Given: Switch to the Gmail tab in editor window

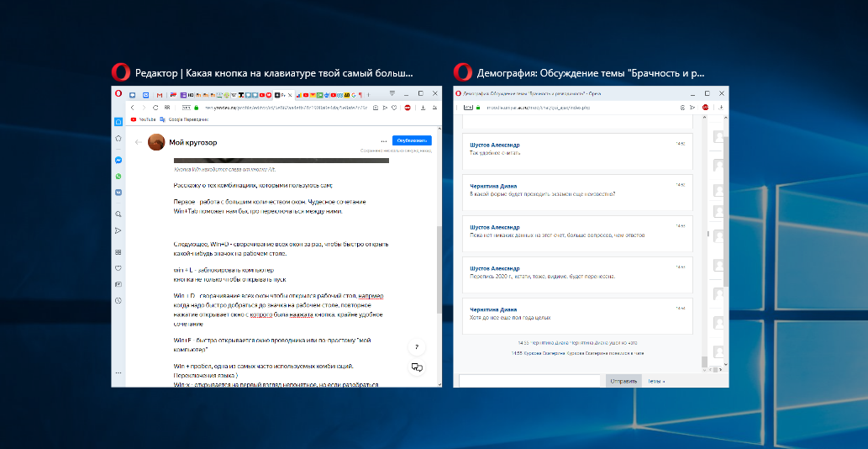Looking at the screenshot, I should click(x=160, y=95).
